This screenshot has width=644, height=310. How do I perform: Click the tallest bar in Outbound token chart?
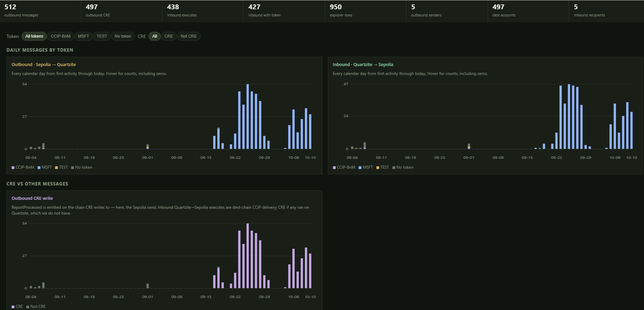(x=247, y=116)
